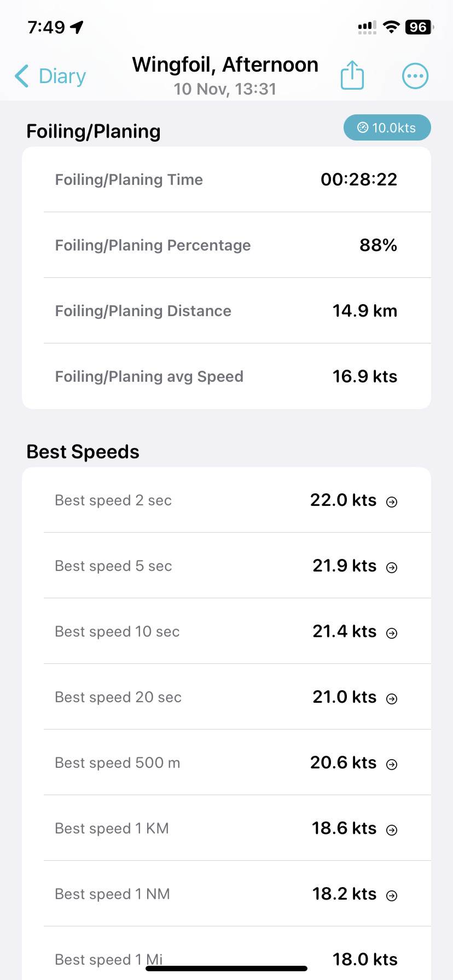The height and width of the screenshot is (980, 453).
Task: Tap the back chevron arrow
Action: (22, 76)
